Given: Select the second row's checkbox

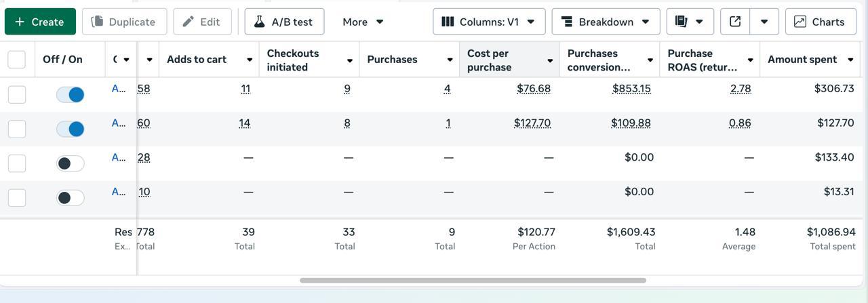Looking at the screenshot, I should tap(17, 129).
